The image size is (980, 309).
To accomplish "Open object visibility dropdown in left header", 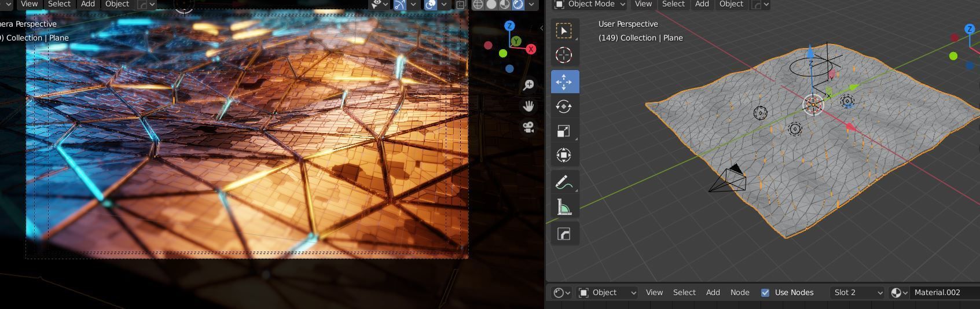I will pyautogui.click(x=380, y=4).
